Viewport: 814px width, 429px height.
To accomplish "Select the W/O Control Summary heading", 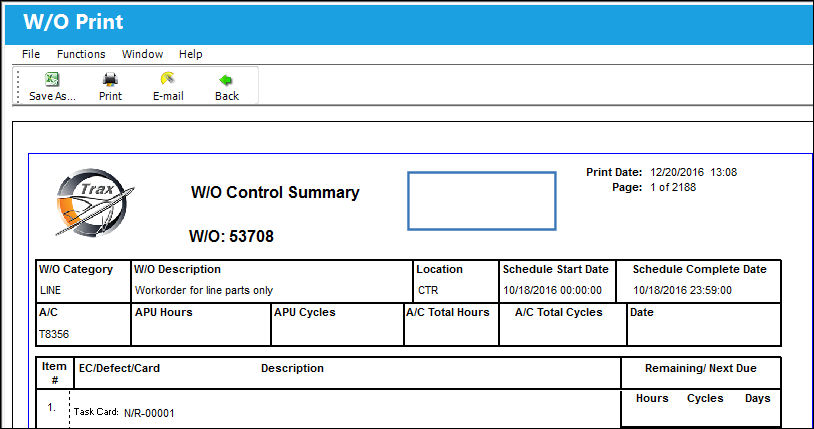I will point(275,193).
